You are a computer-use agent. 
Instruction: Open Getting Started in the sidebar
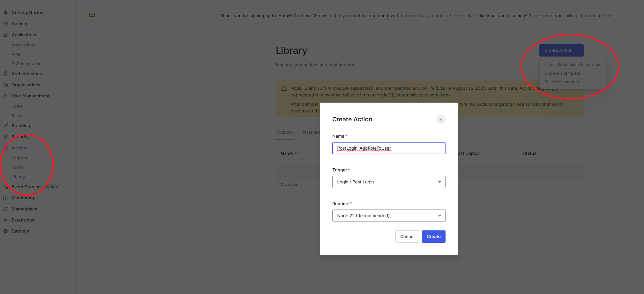tap(27, 13)
